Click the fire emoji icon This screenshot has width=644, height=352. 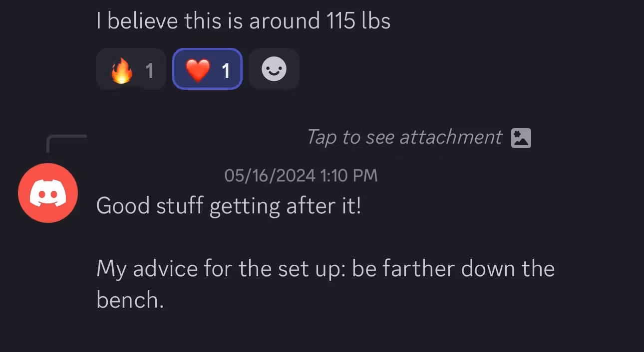click(x=121, y=70)
